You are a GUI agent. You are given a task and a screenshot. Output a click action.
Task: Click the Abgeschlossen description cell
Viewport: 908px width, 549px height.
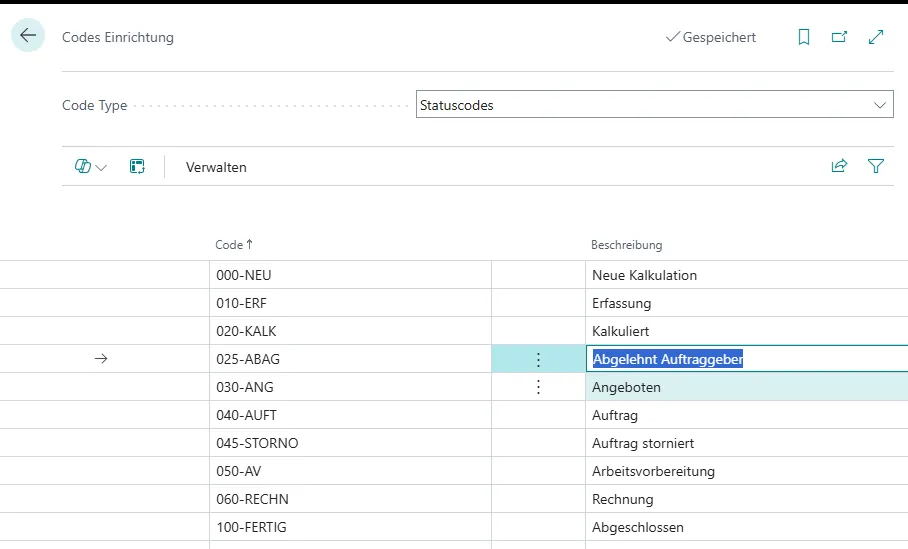coord(747,528)
